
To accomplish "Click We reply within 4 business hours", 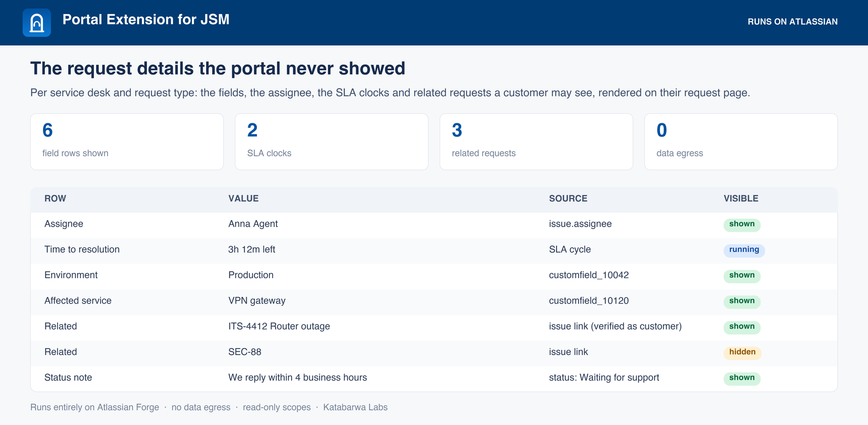I will pyautogui.click(x=298, y=377).
